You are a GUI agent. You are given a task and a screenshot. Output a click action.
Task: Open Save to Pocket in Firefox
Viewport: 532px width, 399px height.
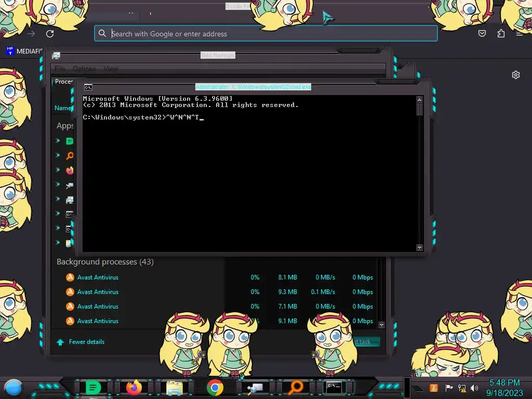(482, 33)
